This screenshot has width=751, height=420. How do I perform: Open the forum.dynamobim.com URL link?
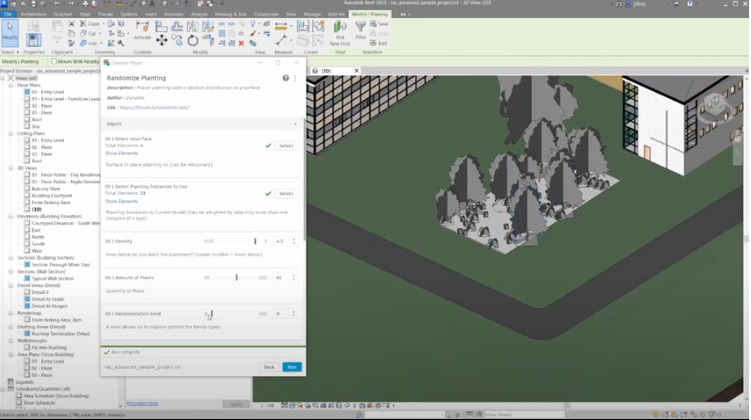[154, 108]
